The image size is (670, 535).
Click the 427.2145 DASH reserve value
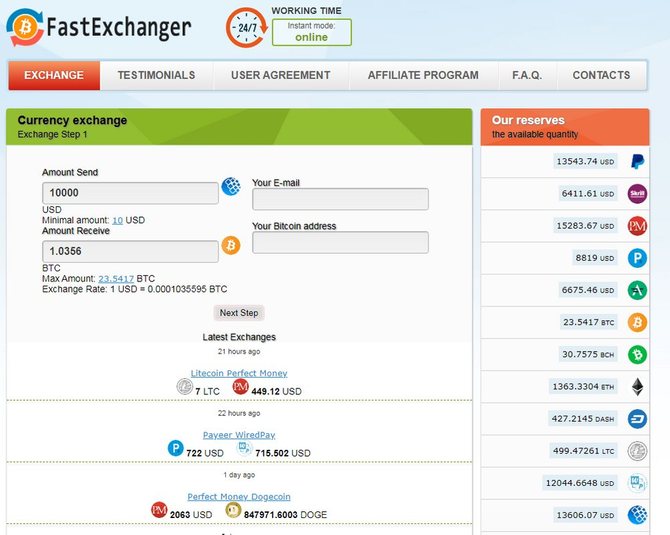[583, 418]
